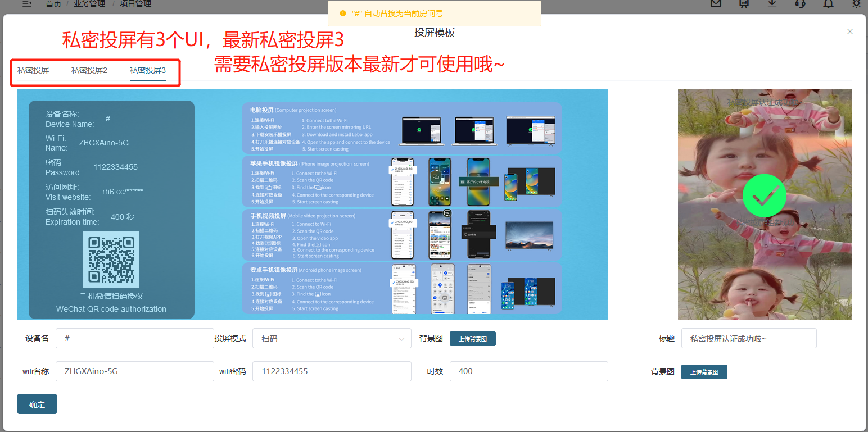Click the sidebar collapse hamburger icon
This screenshot has width=868, height=432.
(27, 4)
